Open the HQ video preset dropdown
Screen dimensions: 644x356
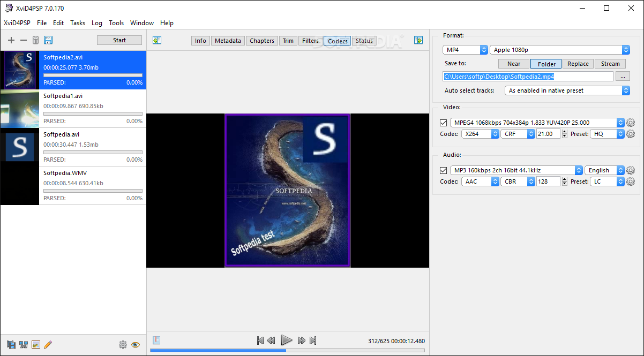[608, 134]
